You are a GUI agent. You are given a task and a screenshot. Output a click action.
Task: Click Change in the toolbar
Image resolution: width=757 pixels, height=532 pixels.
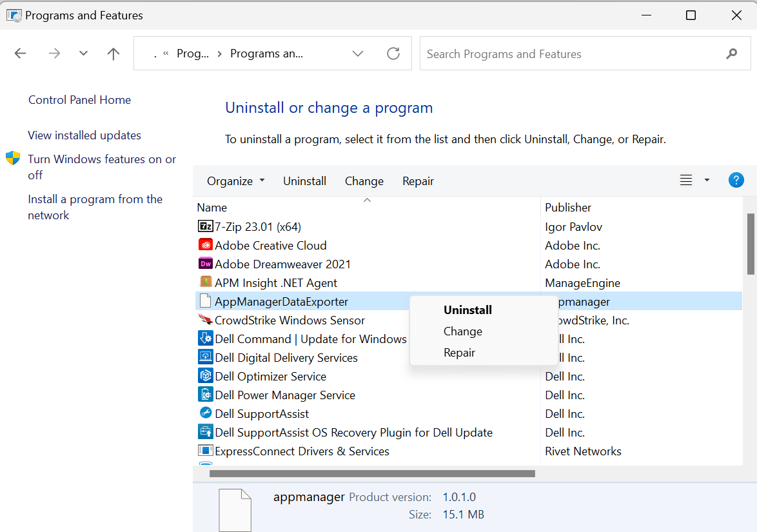click(364, 181)
